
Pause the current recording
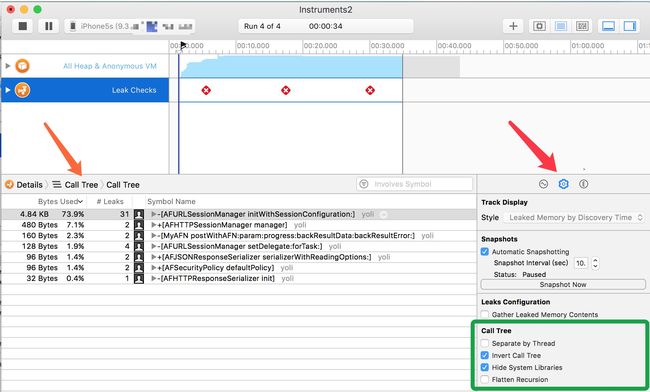click(x=49, y=26)
